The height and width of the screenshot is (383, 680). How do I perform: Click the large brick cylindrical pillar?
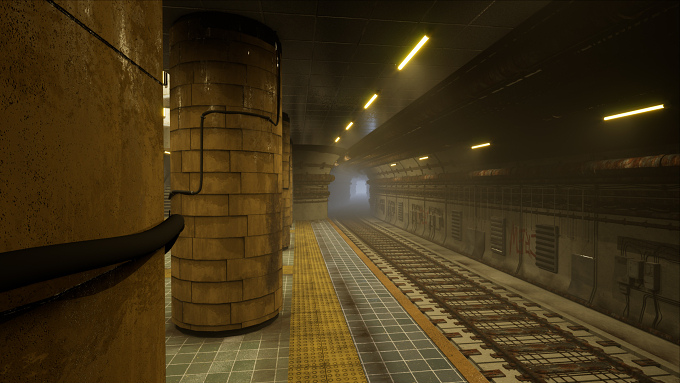tap(226, 173)
